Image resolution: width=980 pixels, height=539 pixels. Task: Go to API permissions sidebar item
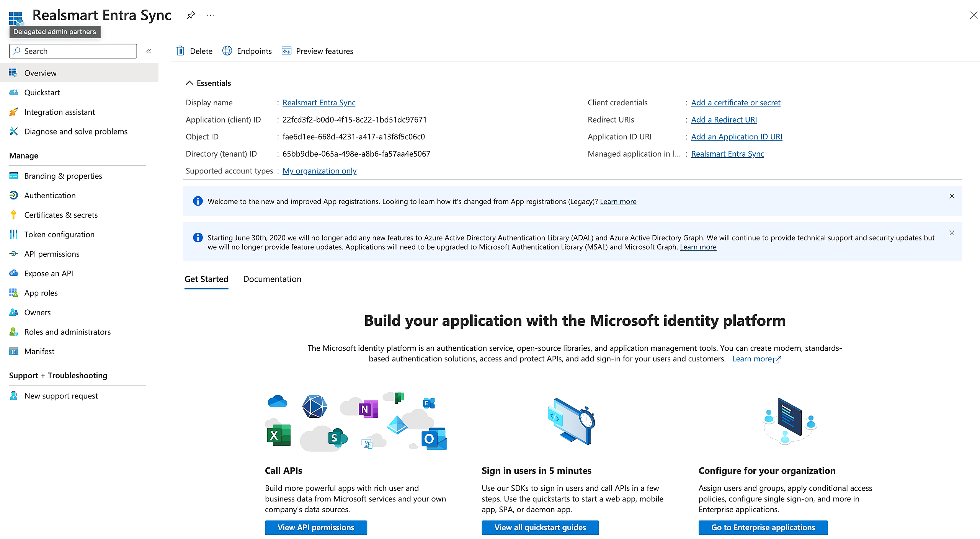click(x=52, y=254)
